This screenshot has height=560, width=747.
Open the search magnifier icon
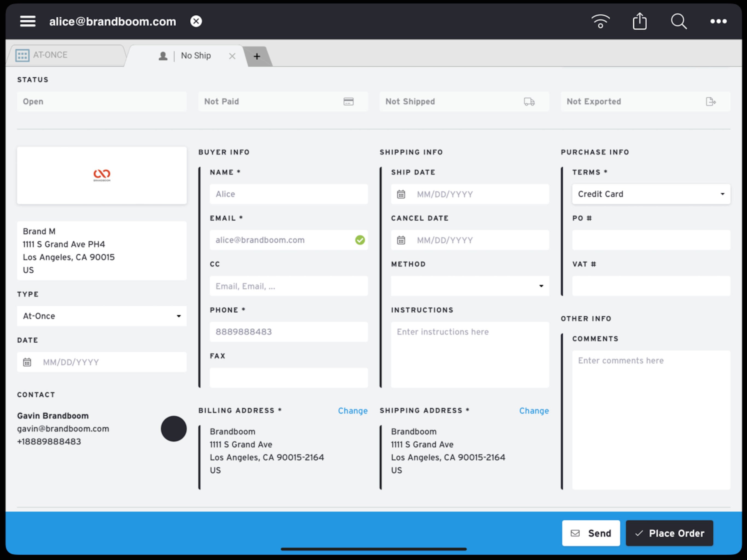coord(679,21)
